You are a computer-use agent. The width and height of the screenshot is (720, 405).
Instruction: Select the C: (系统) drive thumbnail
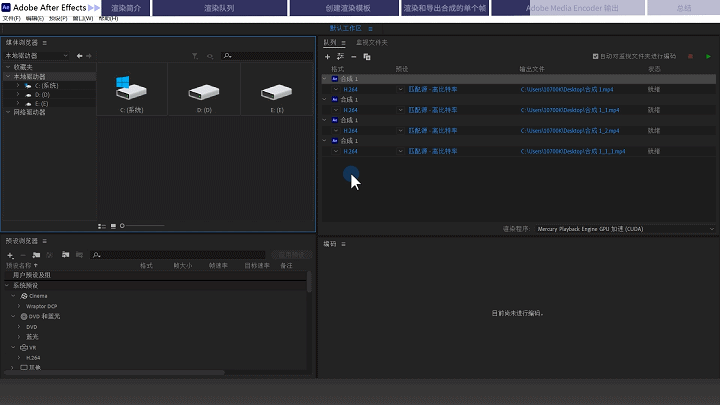click(131, 89)
